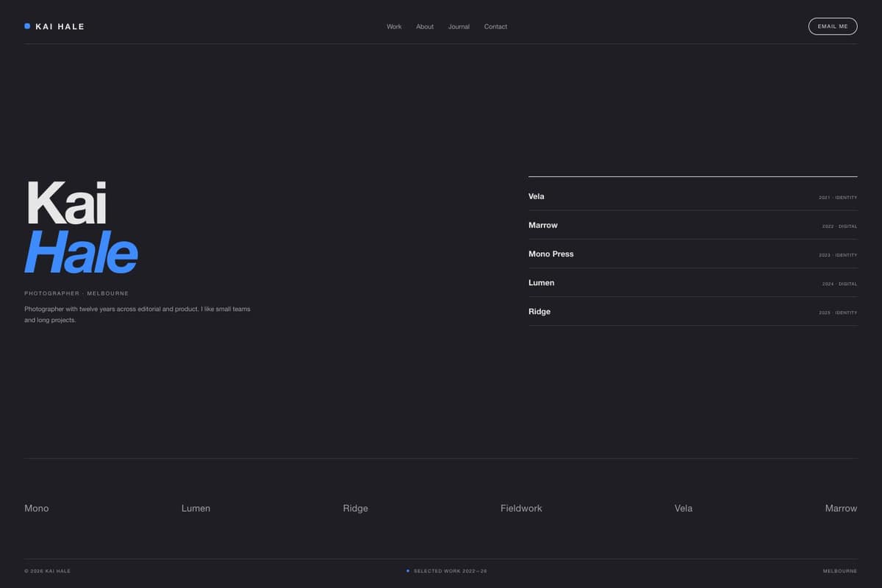Click the large white "Kai" heading word
Image resolution: width=882 pixels, height=588 pixels.
pos(67,203)
